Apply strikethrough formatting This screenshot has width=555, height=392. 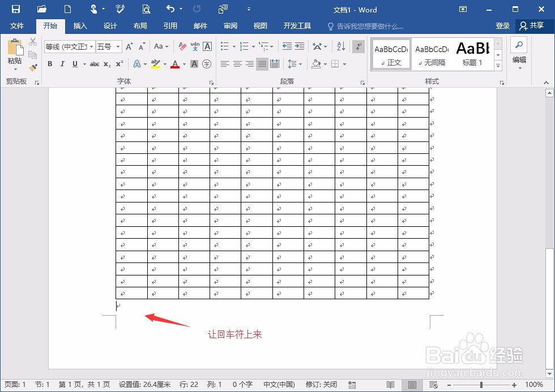point(94,64)
